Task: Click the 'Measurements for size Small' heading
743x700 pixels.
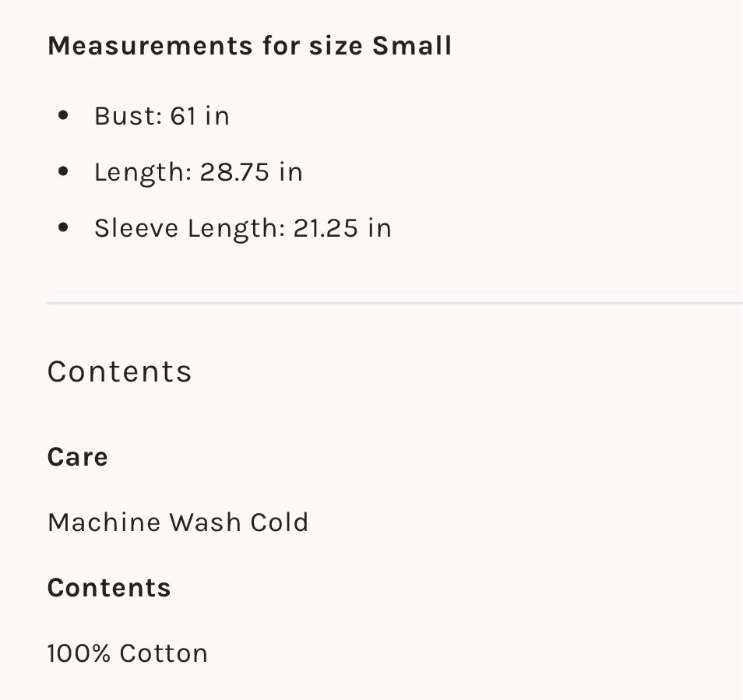Action: [249, 46]
